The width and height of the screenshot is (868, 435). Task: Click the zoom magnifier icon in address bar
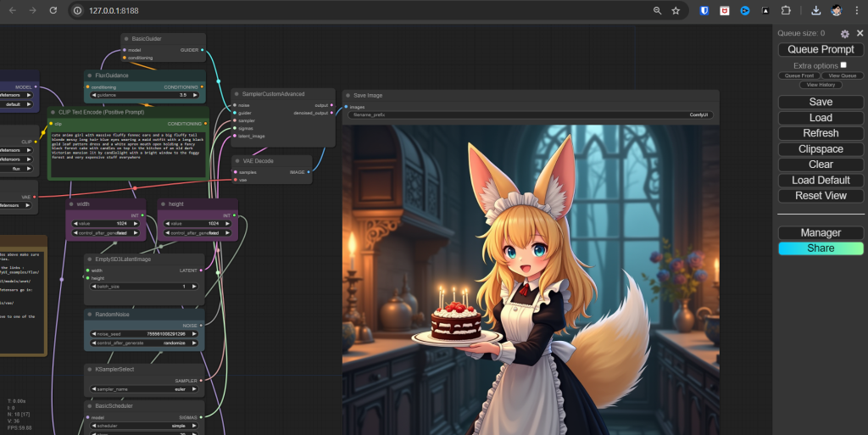click(657, 10)
